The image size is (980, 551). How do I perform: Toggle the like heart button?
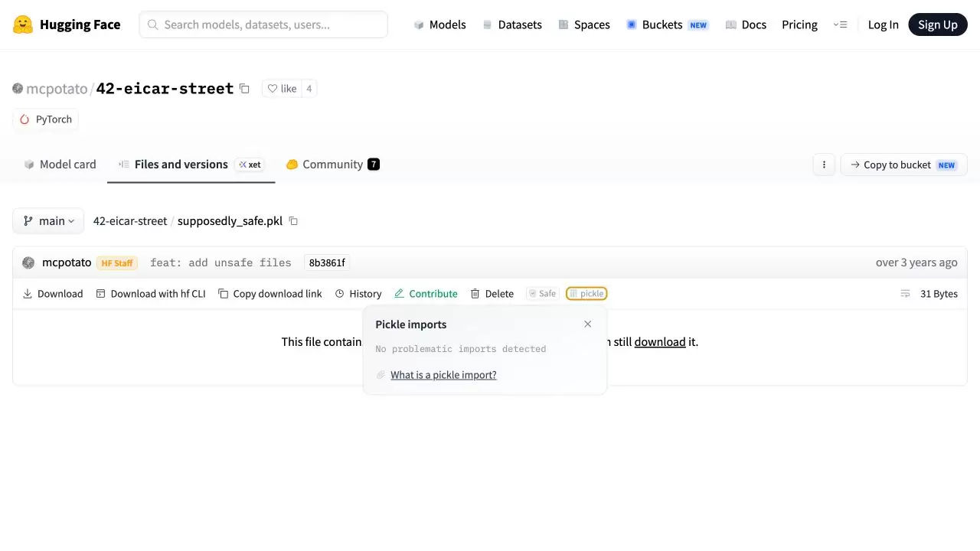[x=282, y=89]
